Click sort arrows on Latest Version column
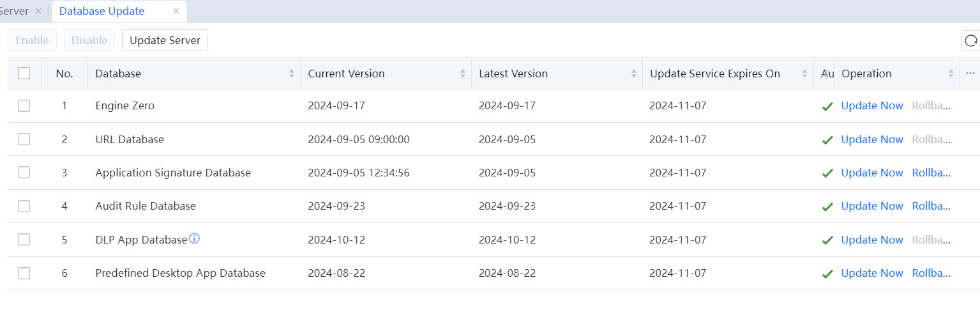This screenshot has width=980, height=310. tap(634, 74)
